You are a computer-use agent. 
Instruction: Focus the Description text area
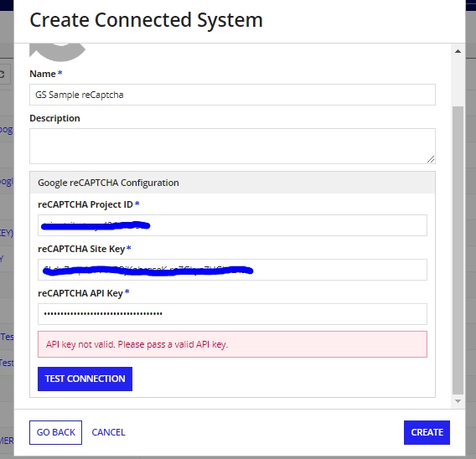tap(232, 146)
